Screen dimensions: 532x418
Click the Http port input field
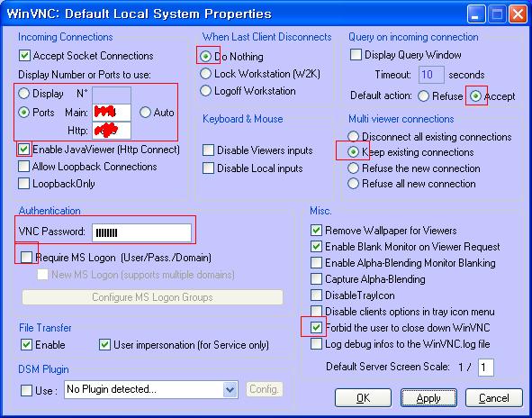coord(112,131)
